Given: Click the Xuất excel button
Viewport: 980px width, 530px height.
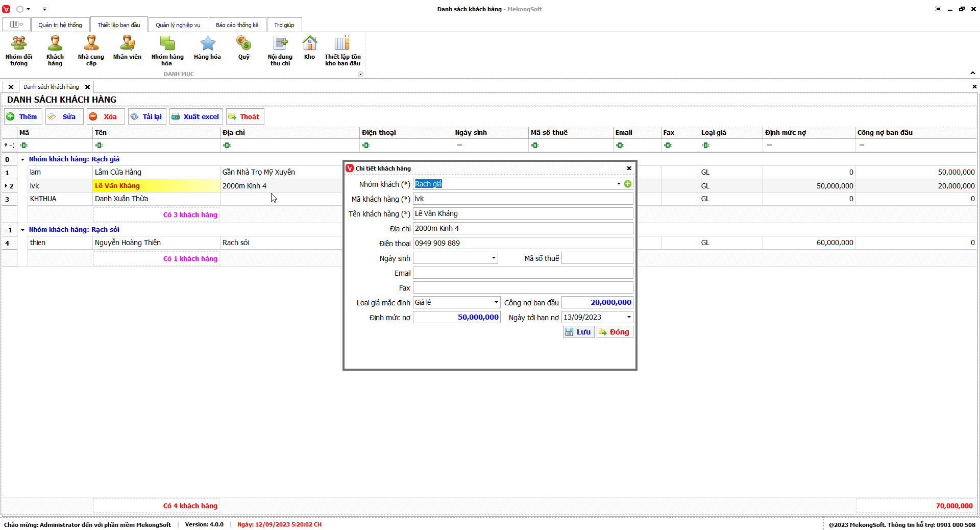Looking at the screenshot, I should (196, 117).
